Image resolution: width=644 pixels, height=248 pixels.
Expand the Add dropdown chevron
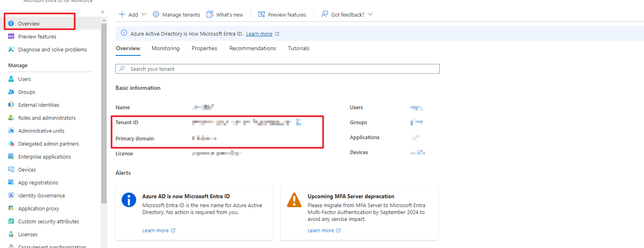(144, 15)
